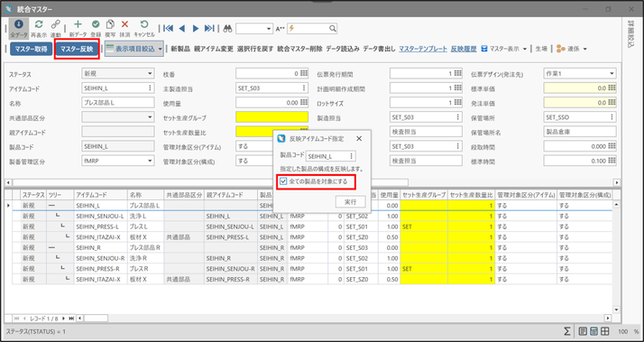Select 新製品 toolbar command
Screen dimensions: 644x342
pyautogui.click(x=180, y=49)
